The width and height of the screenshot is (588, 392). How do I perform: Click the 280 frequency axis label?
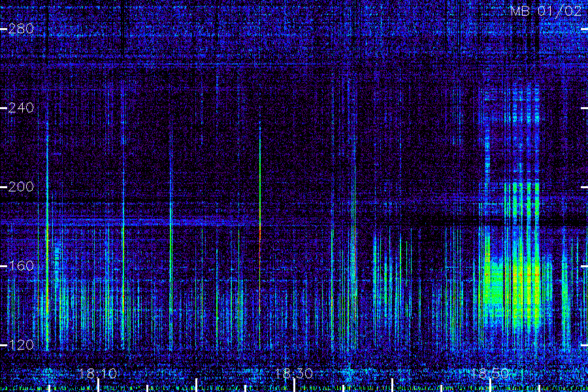pos(21,29)
